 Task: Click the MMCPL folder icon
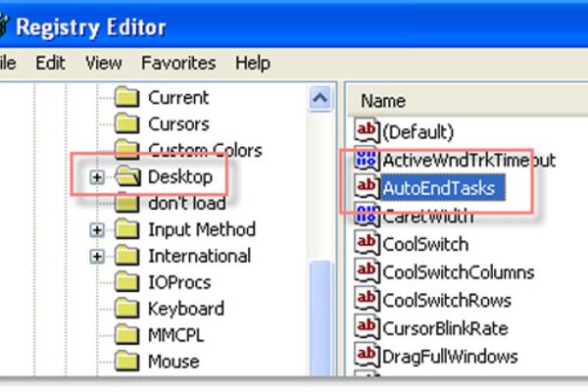point(127,335)
